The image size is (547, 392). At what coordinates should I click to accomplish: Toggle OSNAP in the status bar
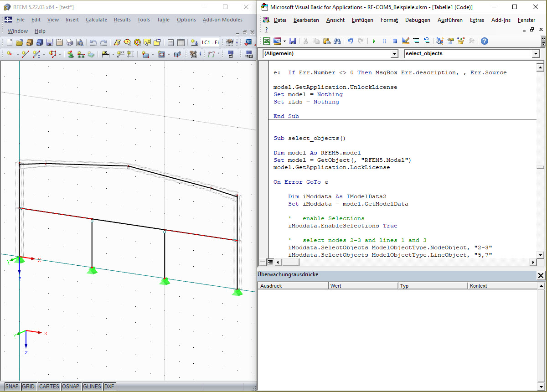click(x=72, y=387)
